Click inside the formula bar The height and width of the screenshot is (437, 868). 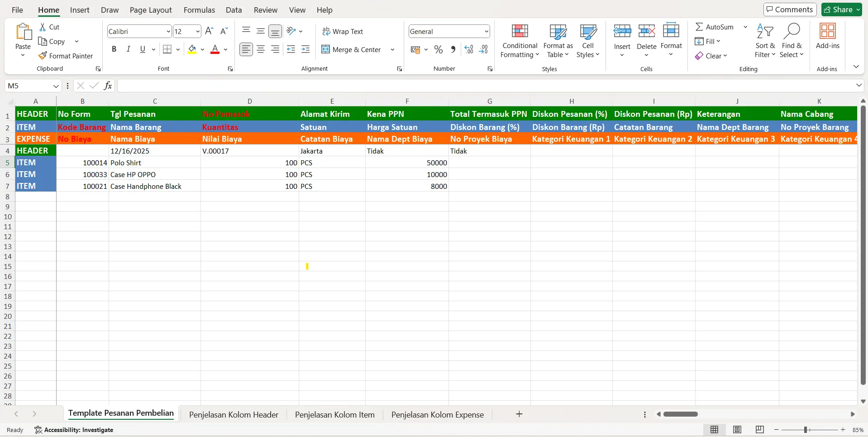point(407,85)
